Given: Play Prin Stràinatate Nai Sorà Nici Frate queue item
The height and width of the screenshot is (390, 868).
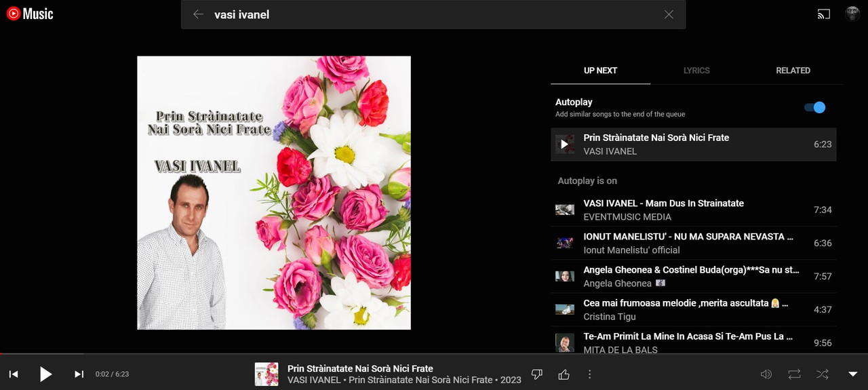Looking at the screenshot, I should coord(693,144).
